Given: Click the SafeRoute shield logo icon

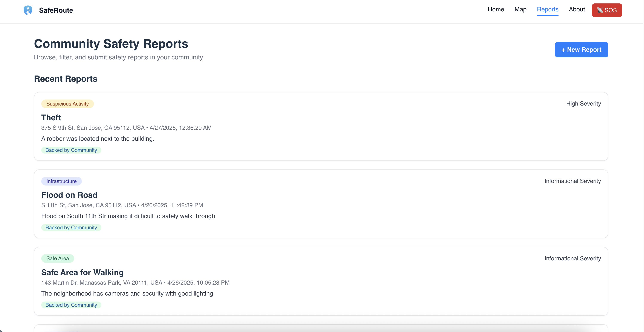Looking at the screenshot, I should [28, 10].
